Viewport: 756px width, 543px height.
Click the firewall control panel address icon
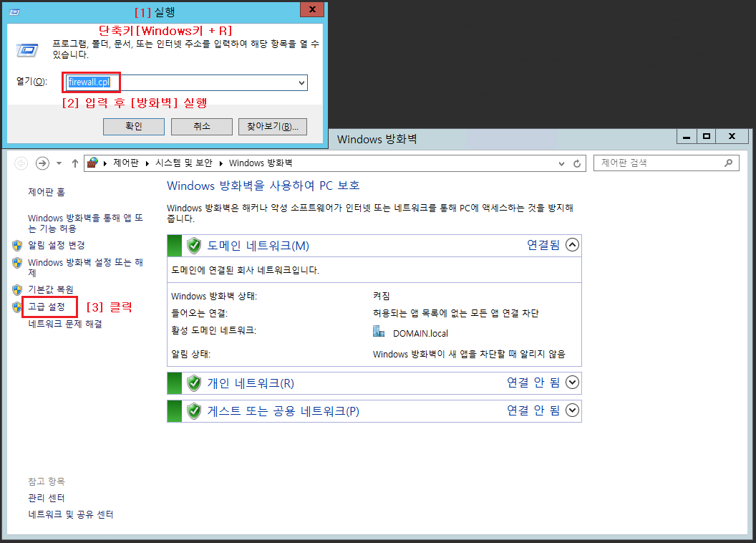[92, 163]
